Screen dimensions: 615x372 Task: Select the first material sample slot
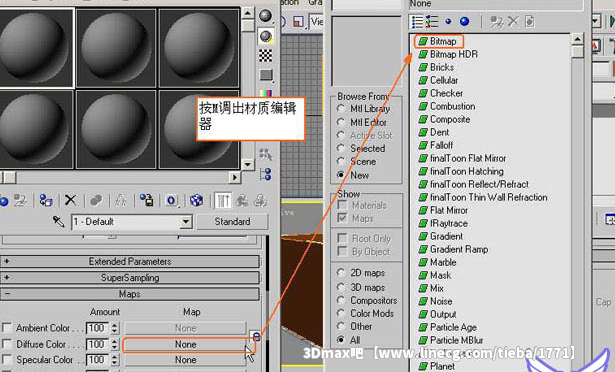click(36, 47)
